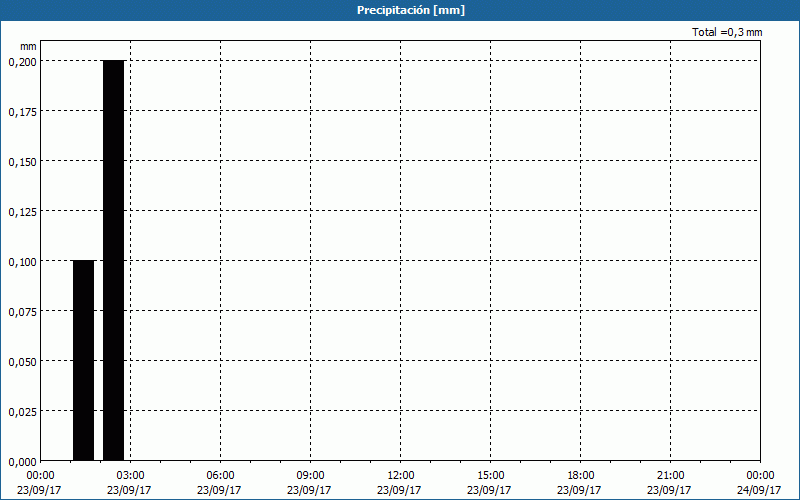Click the 0,200 y-axis value

(22, 62)
